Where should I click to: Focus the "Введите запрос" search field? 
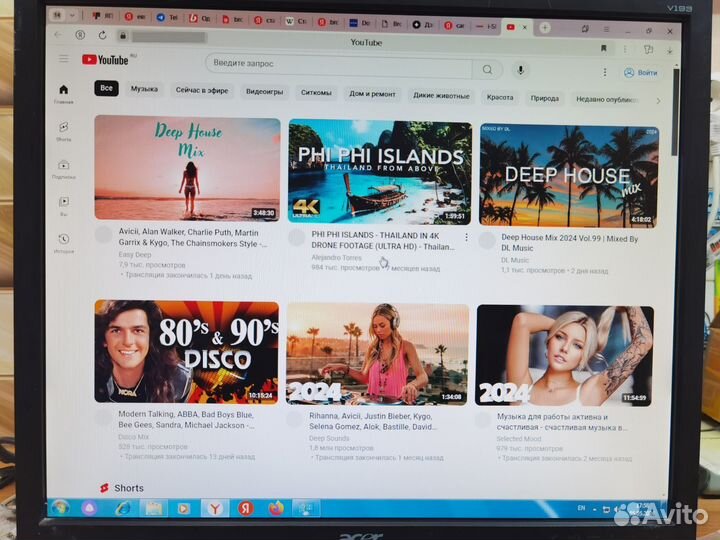click(x=340, y=65)
